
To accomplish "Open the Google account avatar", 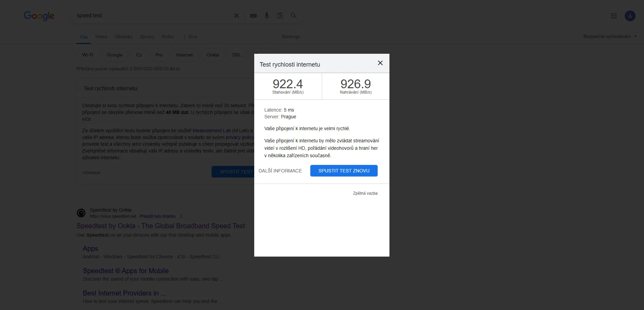I will (x=630, y=16).
